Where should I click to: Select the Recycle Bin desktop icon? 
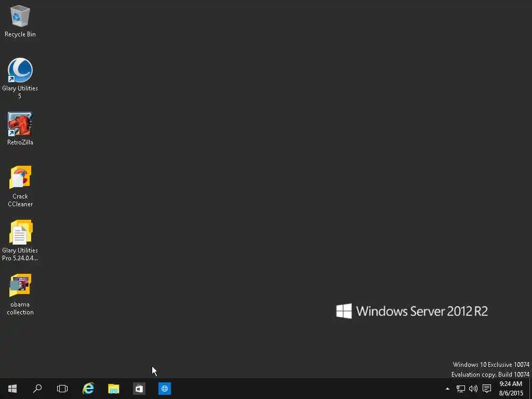tap(20, 21)
